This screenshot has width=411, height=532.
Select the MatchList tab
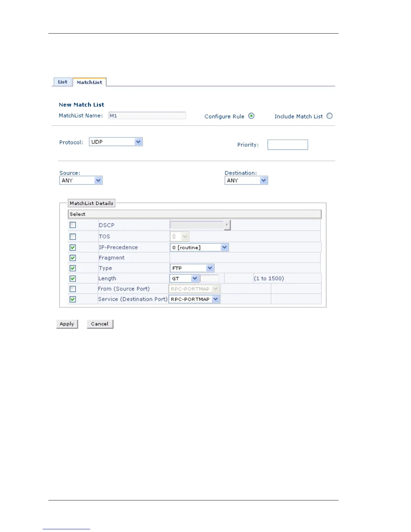click(89, 82)
